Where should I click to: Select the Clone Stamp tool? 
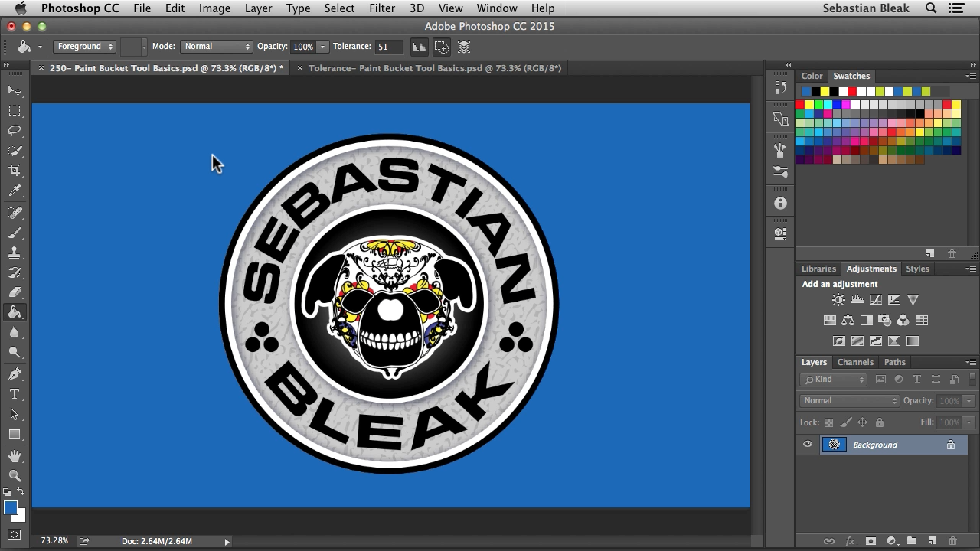point(15,253)
